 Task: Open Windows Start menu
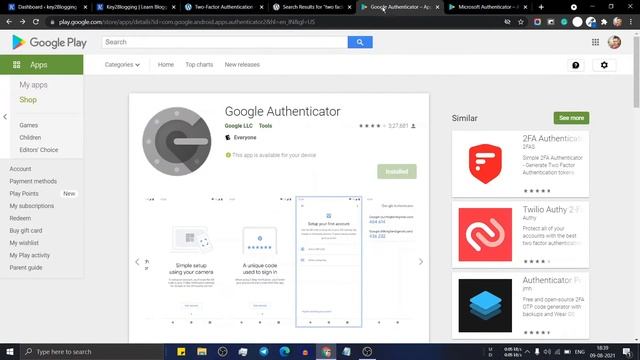(10, 351)
